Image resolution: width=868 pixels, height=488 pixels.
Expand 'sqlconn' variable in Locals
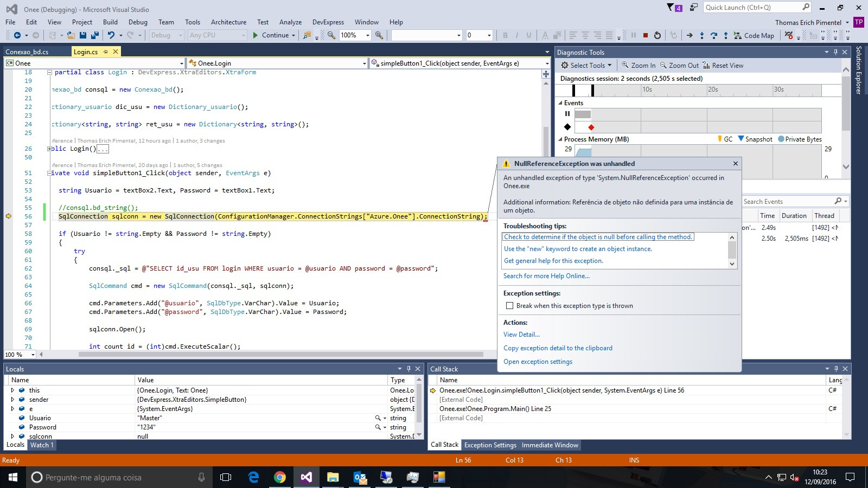coord(12,436)
